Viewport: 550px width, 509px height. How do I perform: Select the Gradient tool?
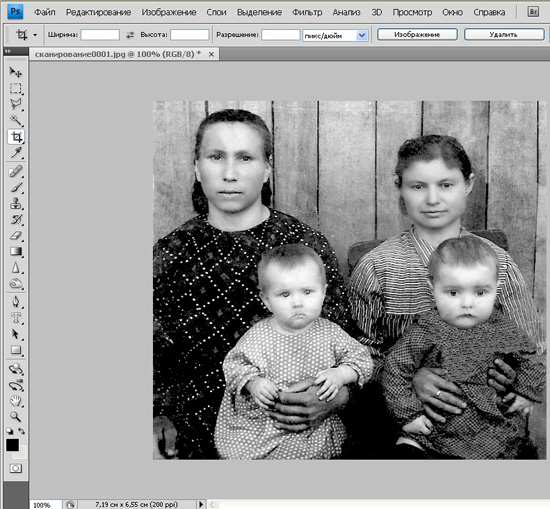coord(15,252)
